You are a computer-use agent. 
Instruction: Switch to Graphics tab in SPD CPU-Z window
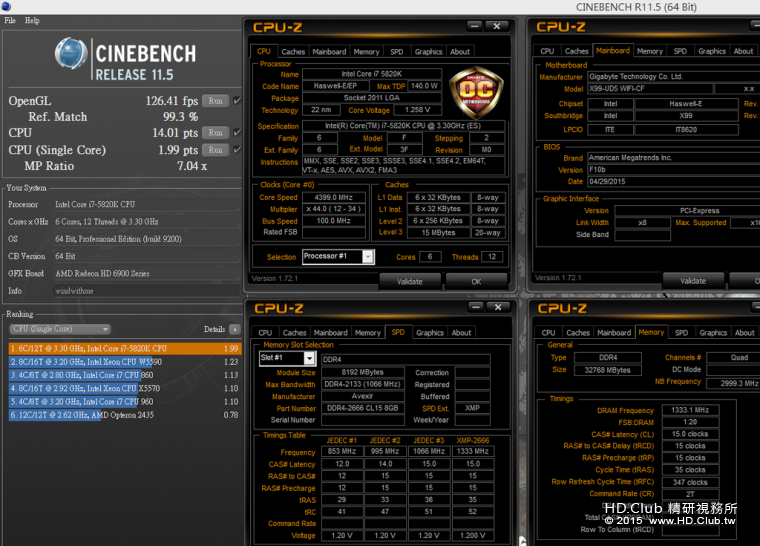tap(430, 333)
